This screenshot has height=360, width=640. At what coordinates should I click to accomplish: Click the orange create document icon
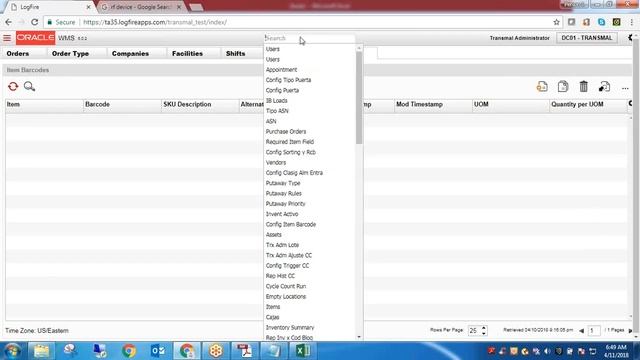click(542, 87)
